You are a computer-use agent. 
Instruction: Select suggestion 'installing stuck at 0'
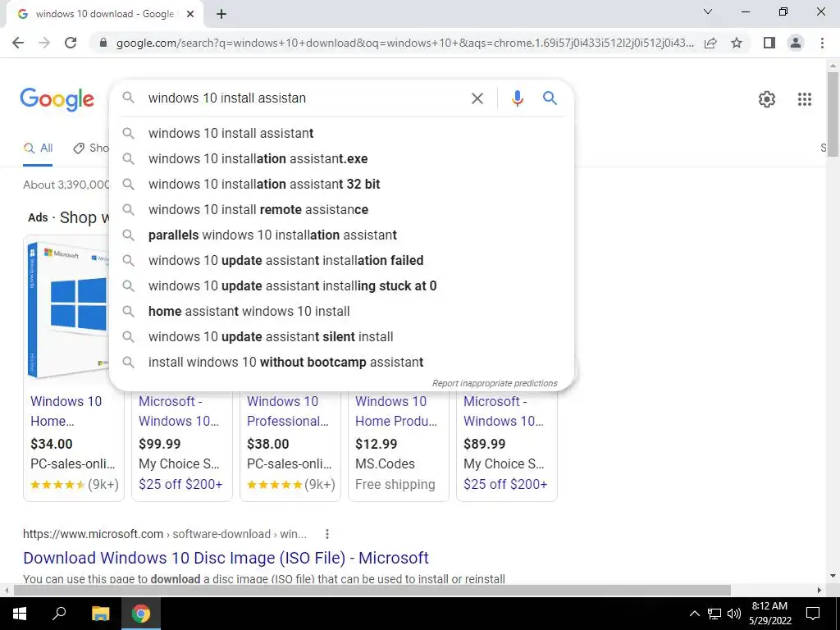(x=341, y=286)
